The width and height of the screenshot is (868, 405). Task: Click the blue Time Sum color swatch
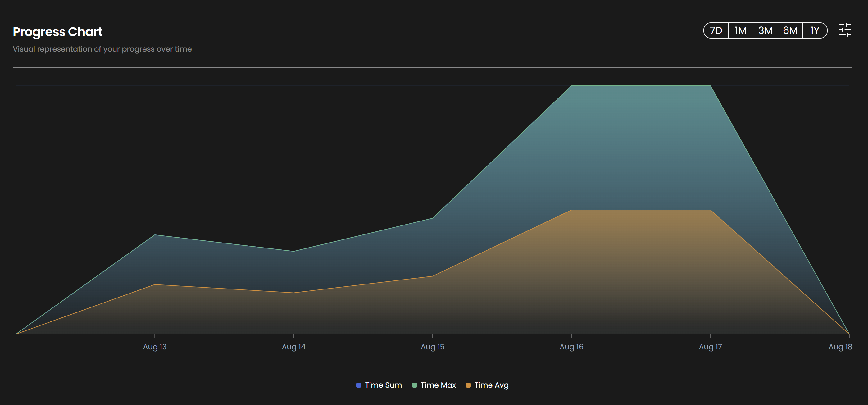point(358,385)
